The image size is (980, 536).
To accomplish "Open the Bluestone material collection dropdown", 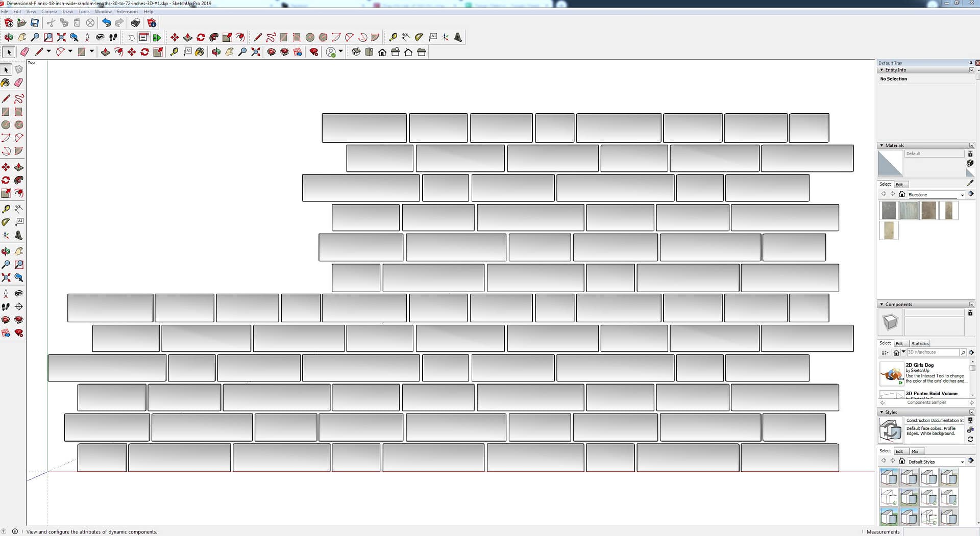I will pos(962,195).
